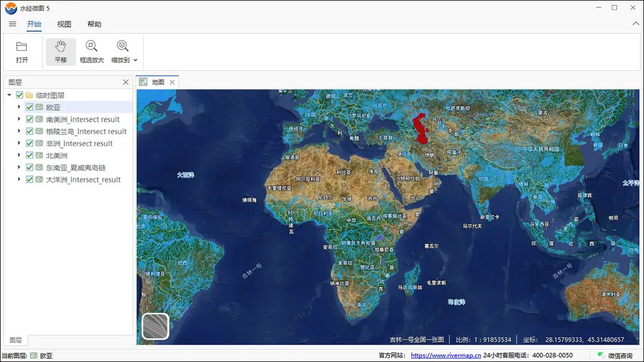Open the zoom to (缩放到) dropdown arrow
This screenshot has height=362, width=644.
[135, 60]
